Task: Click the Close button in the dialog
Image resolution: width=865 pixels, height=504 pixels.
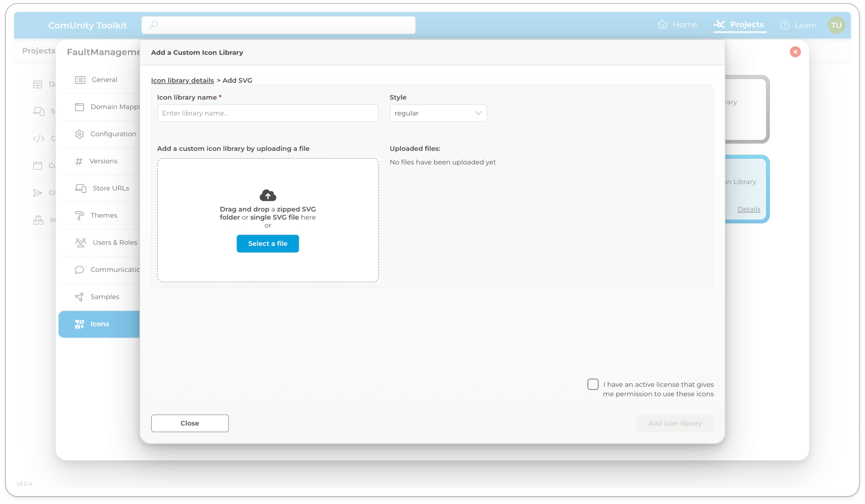Action: [x=189, y=423]
